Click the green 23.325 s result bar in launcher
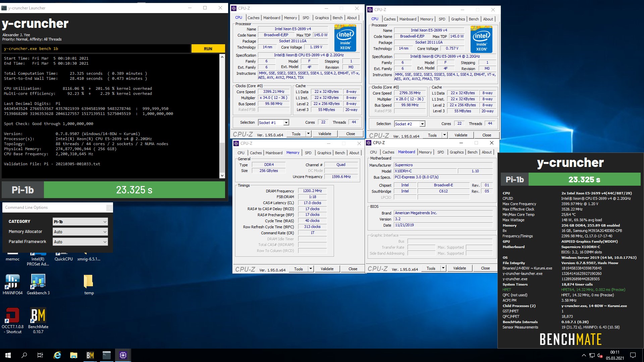The height and width of the screenshot is (362, 644). point(134,190)
